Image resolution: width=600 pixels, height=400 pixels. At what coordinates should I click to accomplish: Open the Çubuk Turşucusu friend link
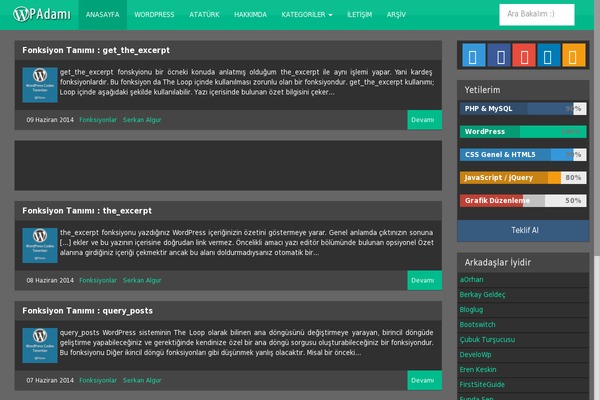(x=488, y=340)
